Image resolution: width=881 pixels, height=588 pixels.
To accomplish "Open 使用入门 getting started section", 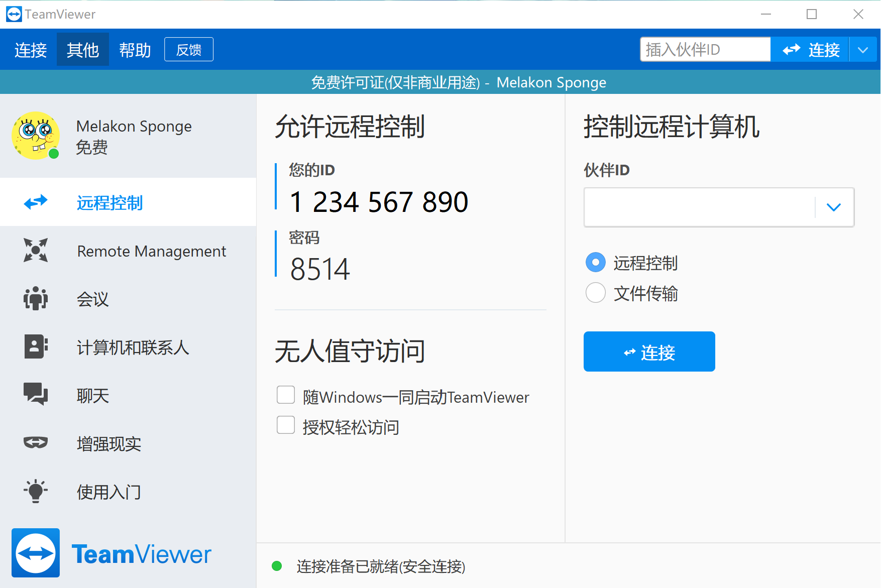I will pyautogui.click(x=35, y=491).
